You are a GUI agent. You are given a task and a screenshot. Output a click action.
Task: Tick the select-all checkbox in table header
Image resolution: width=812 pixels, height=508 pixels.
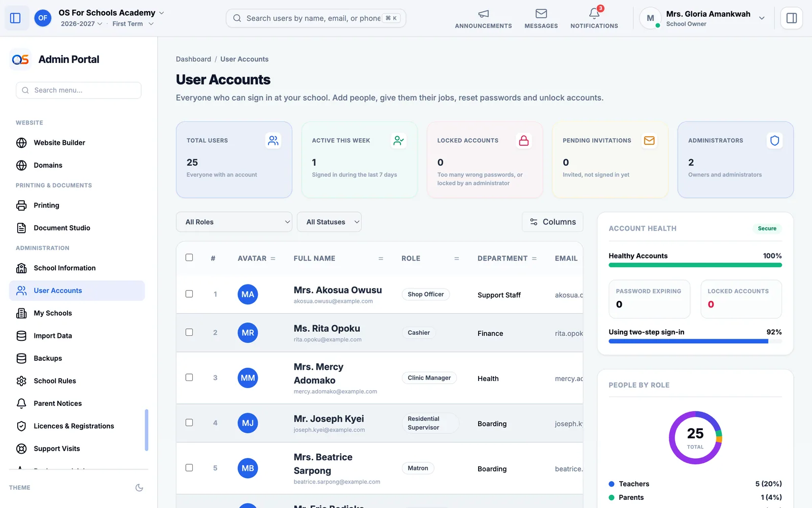[189, 258]
